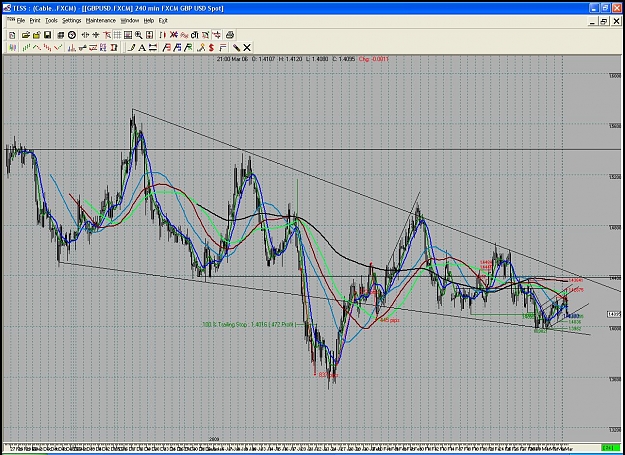Click the horizontal expand arrows icon
Screen dimensions: 625x455
click(85, 35)
